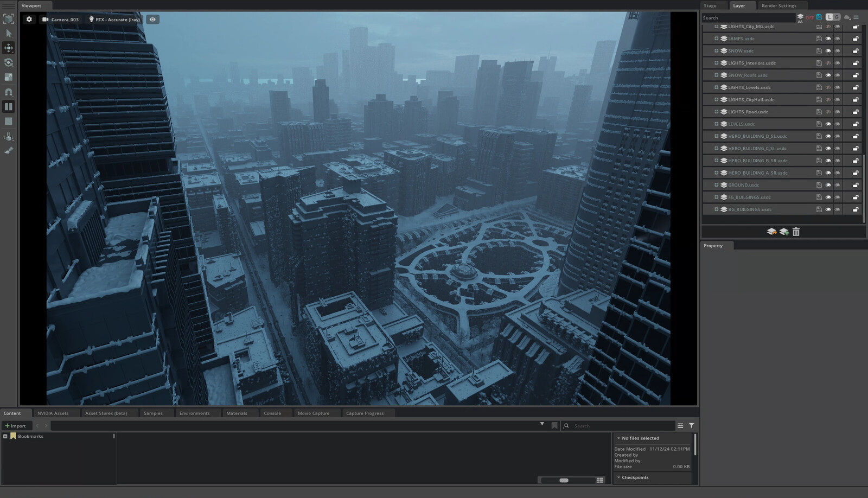Expand the LAMPS.usdc layer
The height and width of the screenshot is (498, 868).
click(716, 39)
